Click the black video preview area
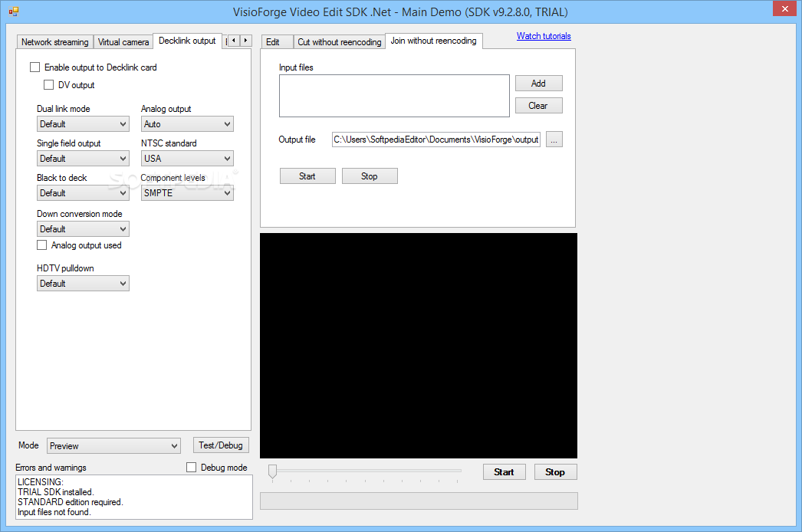 pyautogui.click(x=419, y=346)
